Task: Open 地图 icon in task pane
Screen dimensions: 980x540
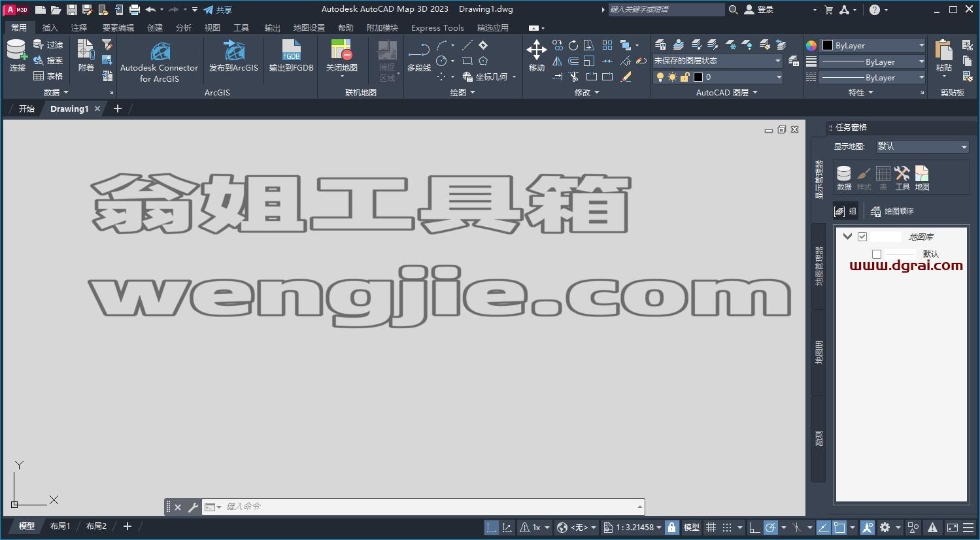Action: click(922, 178)
